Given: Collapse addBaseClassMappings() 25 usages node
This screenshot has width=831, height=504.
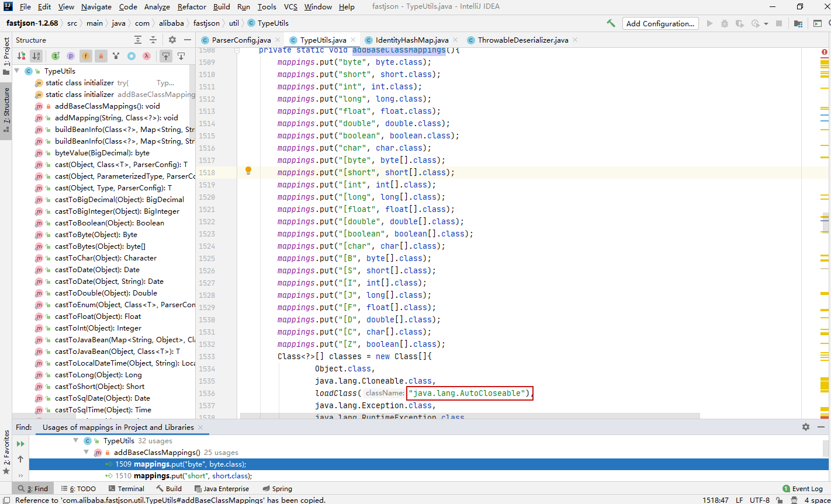Looking at the screenshot, I should pyautogui.click(x=86, y=453).
